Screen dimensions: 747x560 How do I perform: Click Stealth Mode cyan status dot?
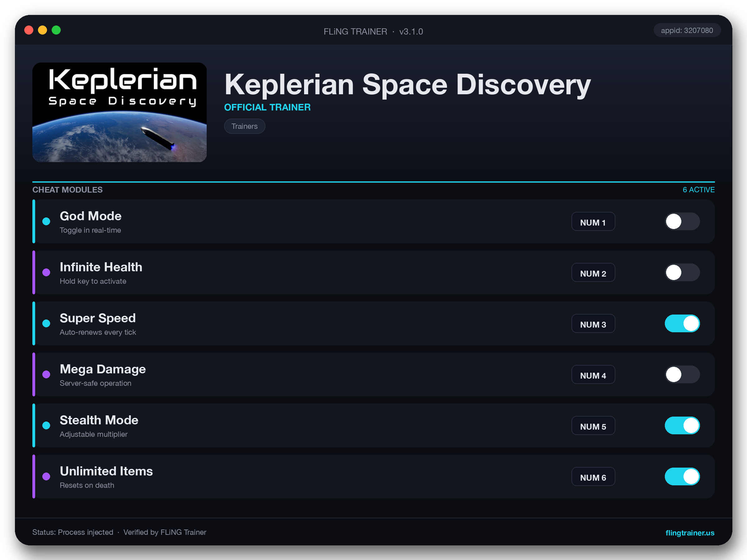click(x=46, y=425)
